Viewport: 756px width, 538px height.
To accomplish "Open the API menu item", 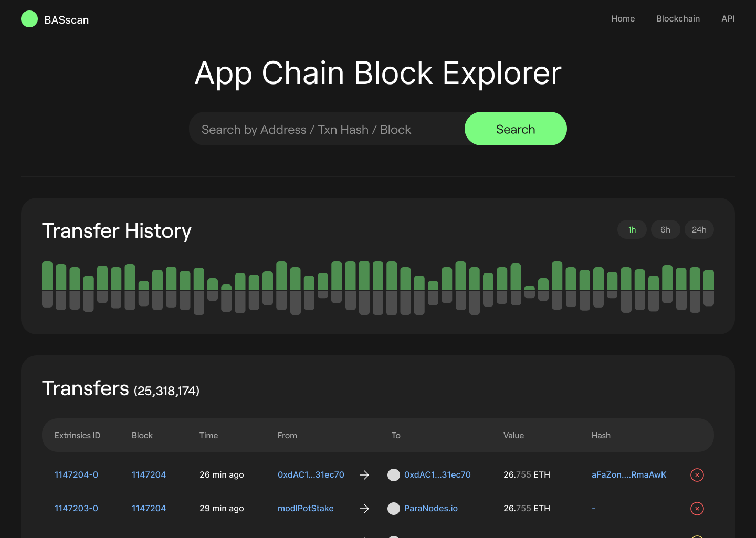I will (x=728, y=19).
